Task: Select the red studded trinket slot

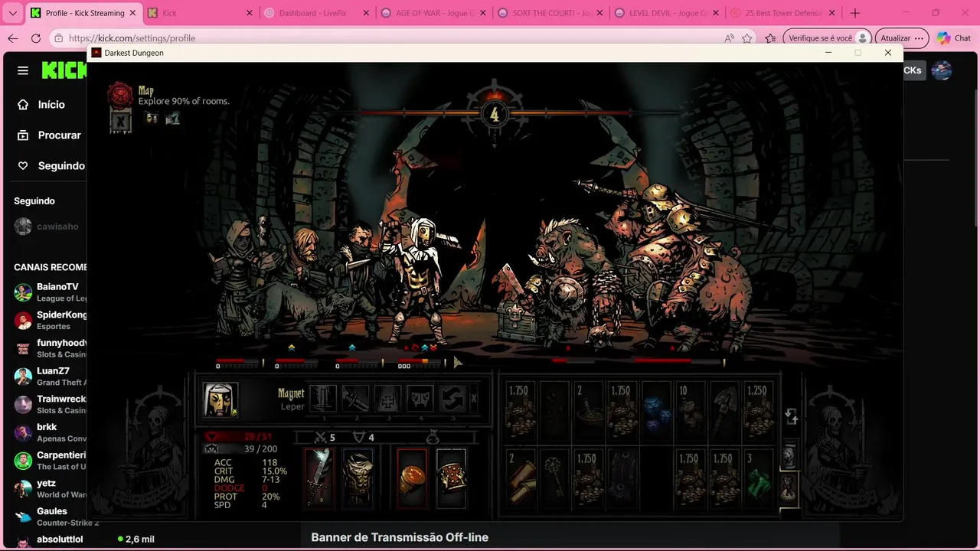Action: click(451, 478)
